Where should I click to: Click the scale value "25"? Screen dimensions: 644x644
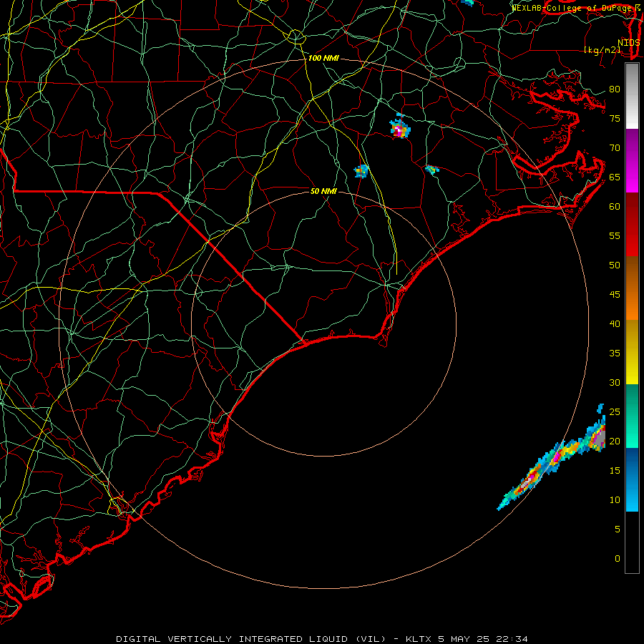[x=615, y=412]
